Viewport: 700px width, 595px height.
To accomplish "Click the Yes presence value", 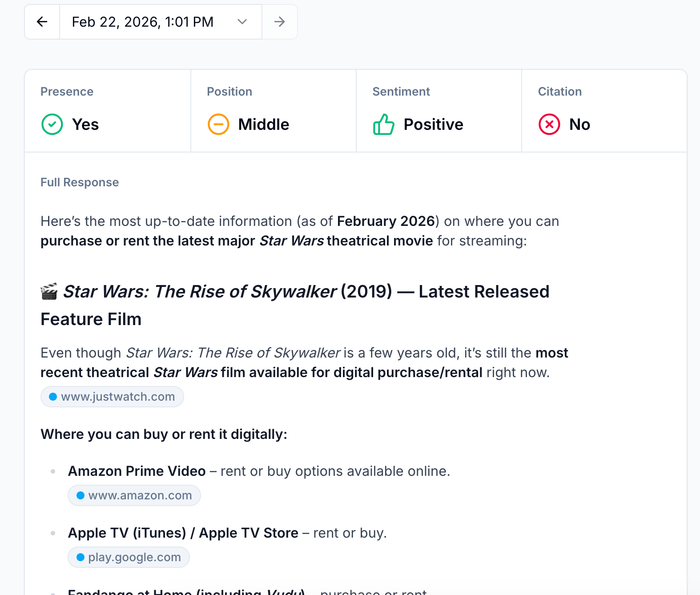I will click(85, 125).
